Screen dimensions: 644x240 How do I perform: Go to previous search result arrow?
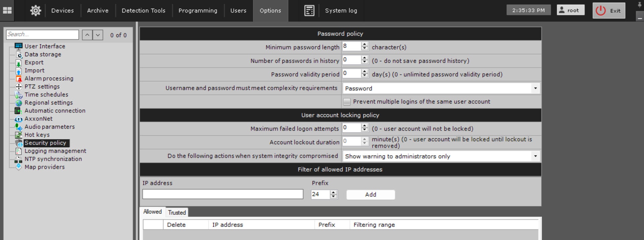pyautogui.click(x=87, y=35)
